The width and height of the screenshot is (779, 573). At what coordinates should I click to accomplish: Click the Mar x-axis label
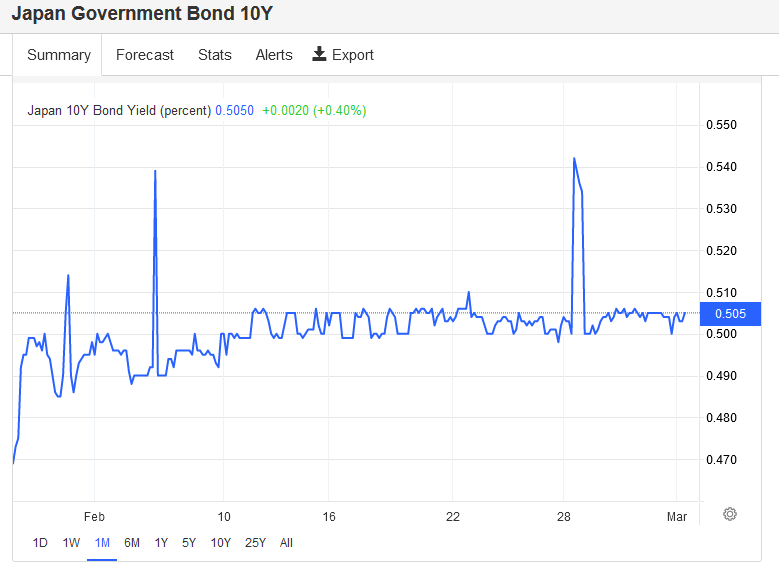coord(677,517)
